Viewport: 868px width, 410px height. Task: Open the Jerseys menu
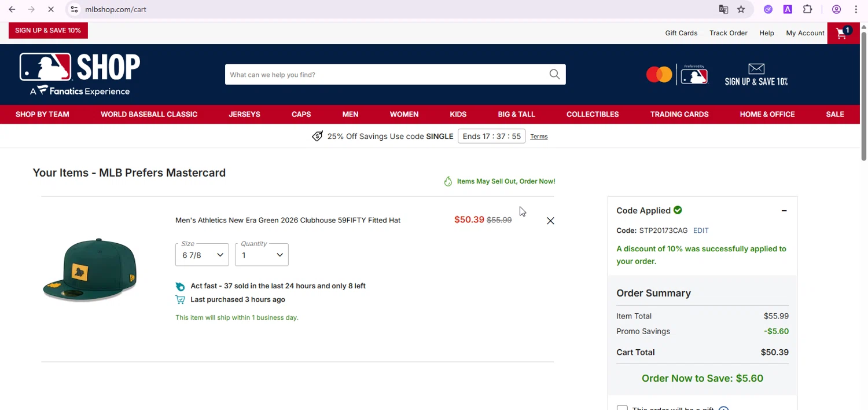(244, 114)
